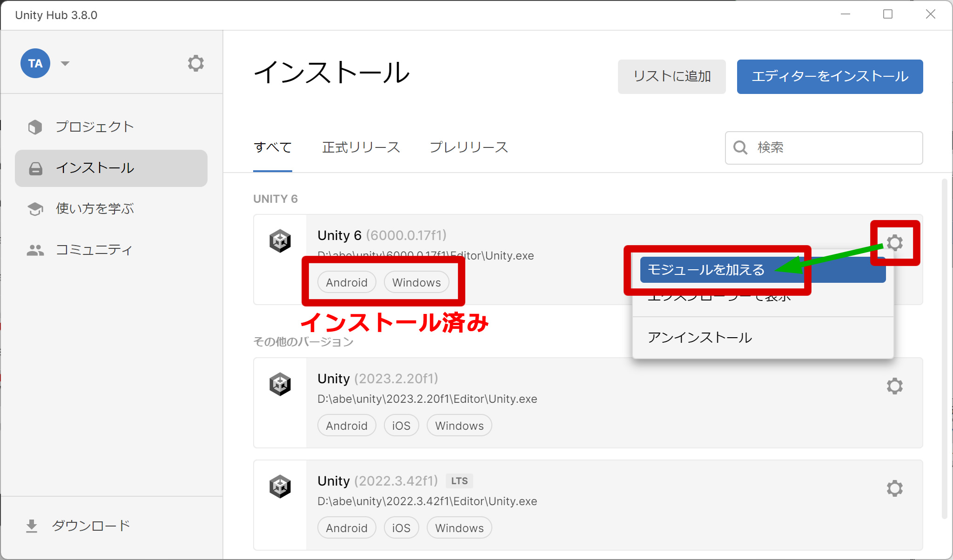
Task: Click the path D:\abe\unity\2022.3.42f1\Editor\Unity.exe
Action: 427,501
